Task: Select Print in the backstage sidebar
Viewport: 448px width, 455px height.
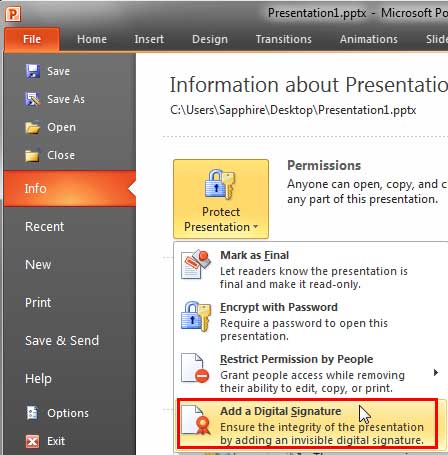Action: (x=38, y=303)
